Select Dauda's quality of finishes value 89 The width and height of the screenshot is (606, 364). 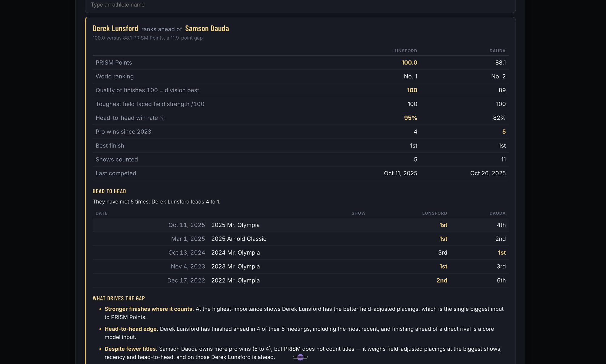click(x=502, y=90)
